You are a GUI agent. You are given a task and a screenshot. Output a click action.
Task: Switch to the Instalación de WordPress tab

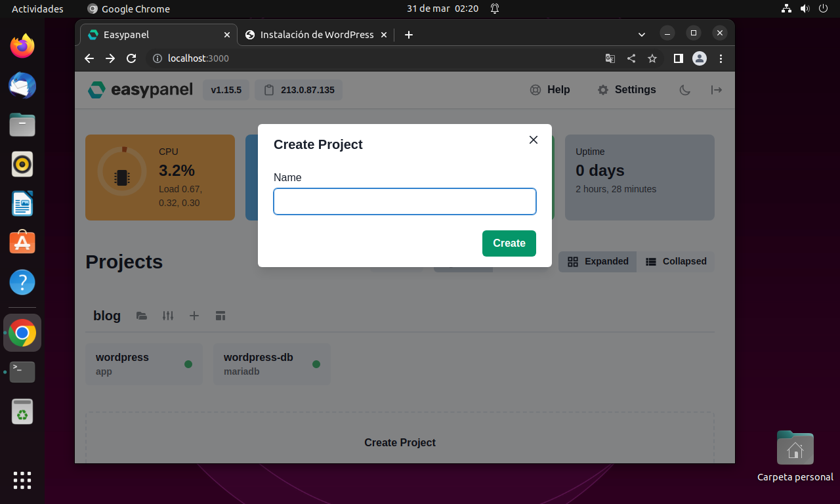316,34
